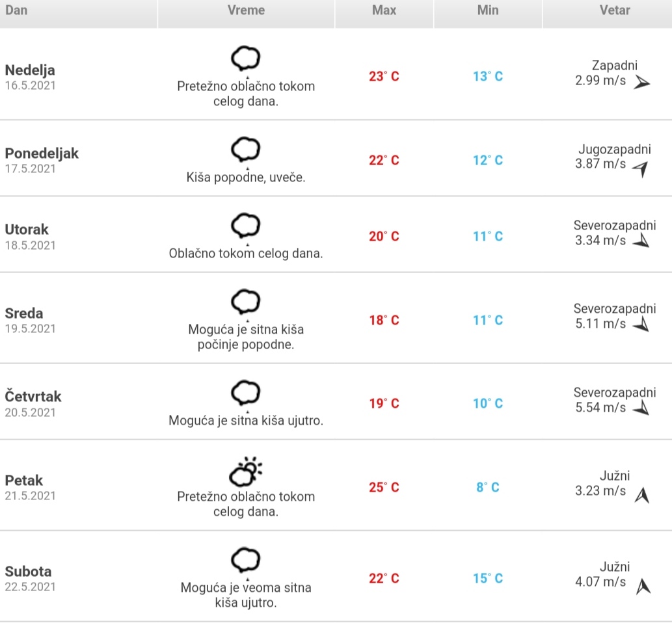Viewport: 672px width, 623px height.
Task: Click the Jugozapadni wind direction arrow
Action: pyautogui.click(x=641, y=169)
